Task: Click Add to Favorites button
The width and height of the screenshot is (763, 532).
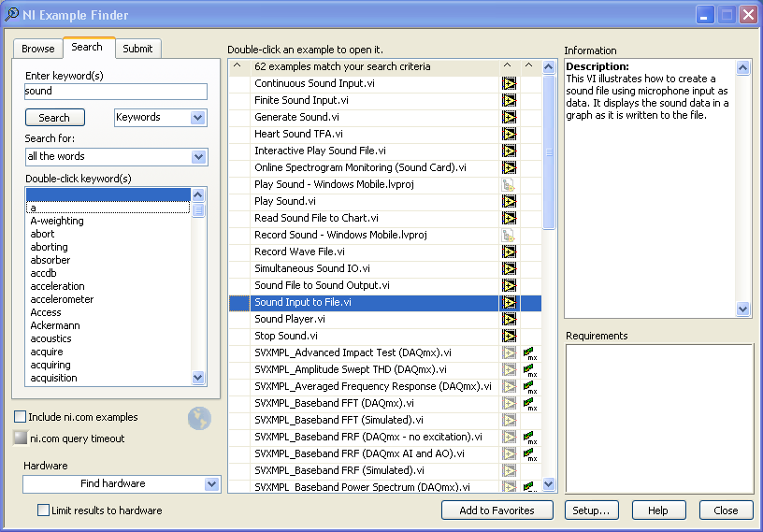Action: coord(497,510)
